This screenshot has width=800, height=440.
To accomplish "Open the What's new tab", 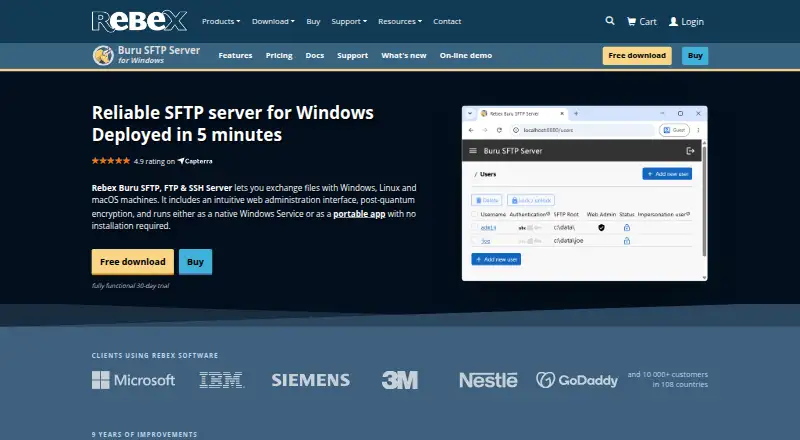I will (x=404, y=55).
